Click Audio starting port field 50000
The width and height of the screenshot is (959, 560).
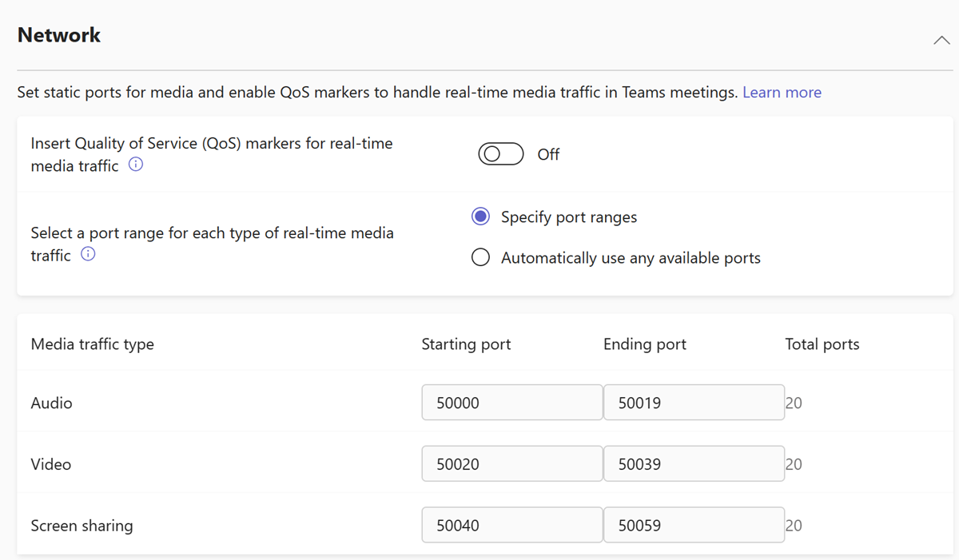512,403
